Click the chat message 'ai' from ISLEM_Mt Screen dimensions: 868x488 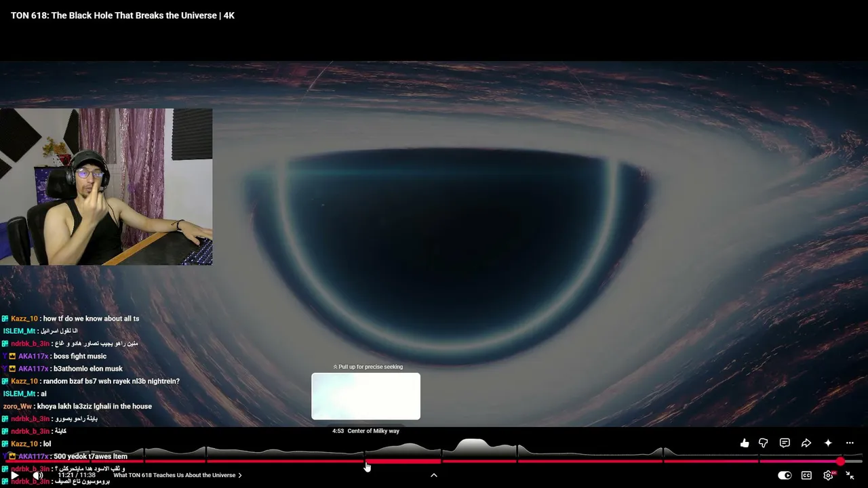tap(43, 394)
